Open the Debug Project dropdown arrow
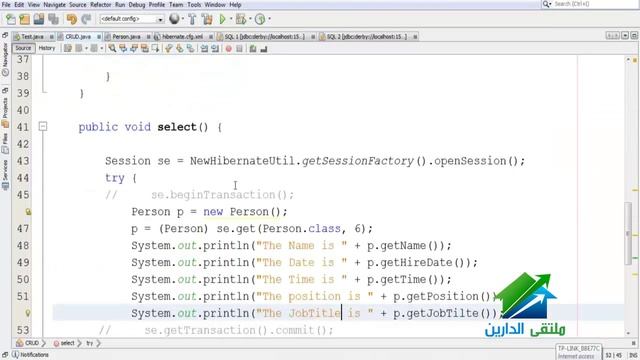Screen dimensions: 640x360 [x=250, y=19]
